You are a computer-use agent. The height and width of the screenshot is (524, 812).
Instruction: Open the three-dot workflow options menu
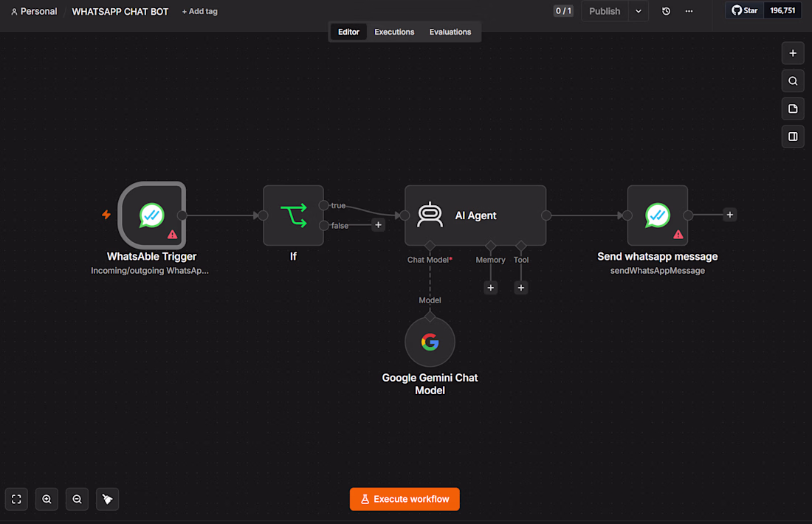pos(689,11)
